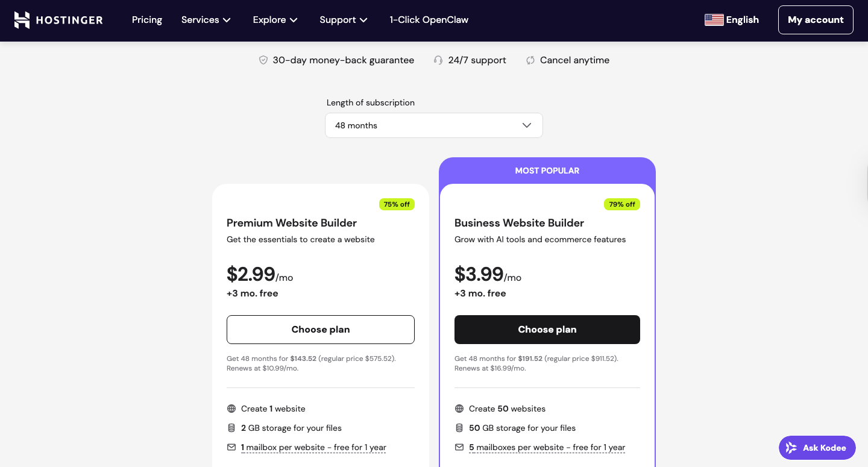The height and width of the screenshot is (467, 868).
Task: Click the headset icon beside 24/7 support
Action: (x=438, y=60)
